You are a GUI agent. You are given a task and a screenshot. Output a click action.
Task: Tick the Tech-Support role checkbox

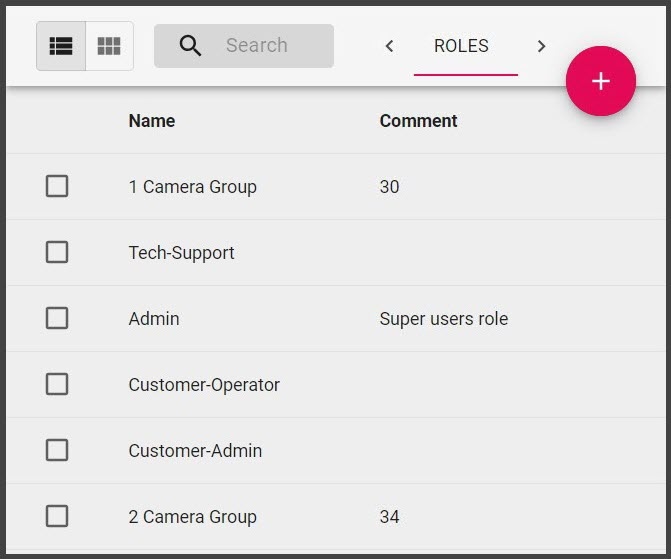click(57, 252)
